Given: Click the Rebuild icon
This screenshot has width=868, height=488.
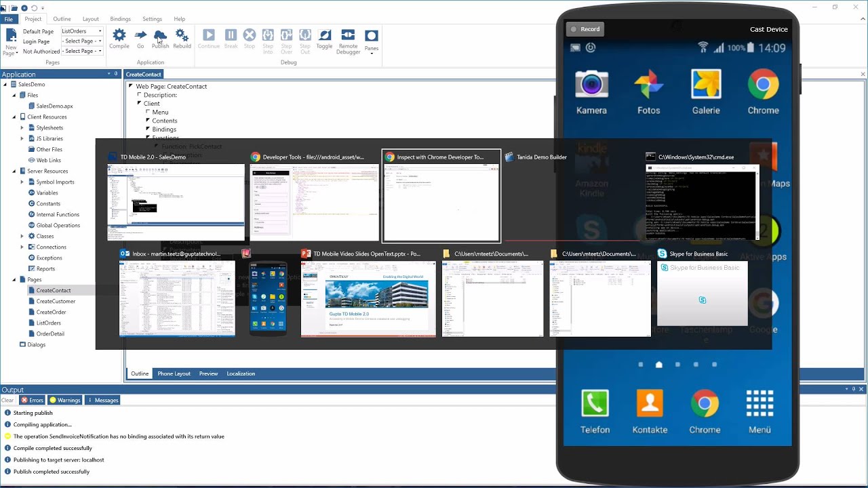Looking at the screenshot, I should [x=182, y=35].
